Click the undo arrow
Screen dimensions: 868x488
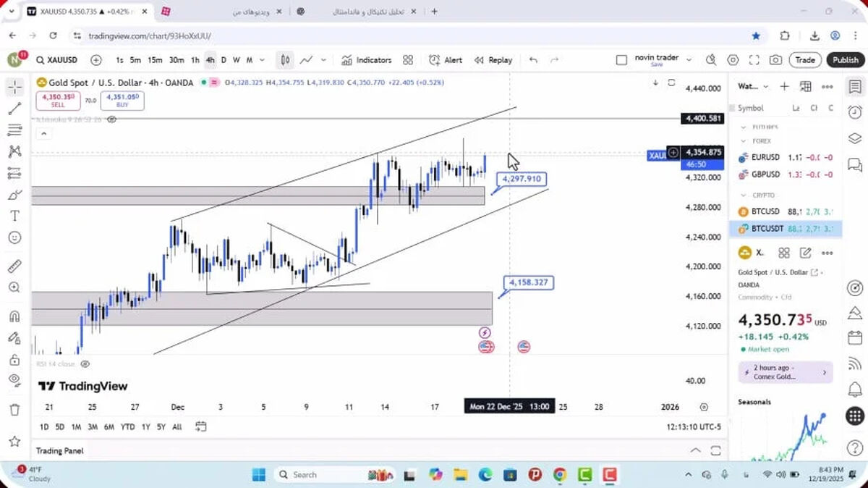[533, 60]
